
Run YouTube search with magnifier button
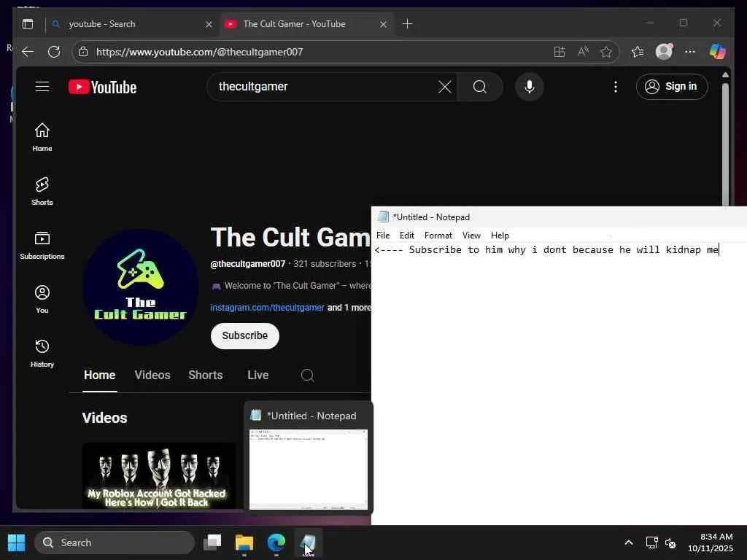pyautogui.click(x=480, y=87)
